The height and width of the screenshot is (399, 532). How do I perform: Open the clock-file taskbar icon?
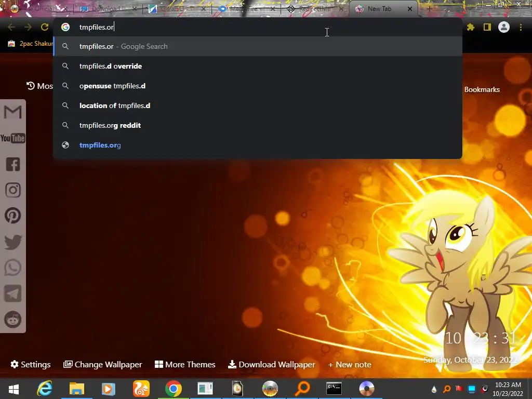click(x=237, y=389)
